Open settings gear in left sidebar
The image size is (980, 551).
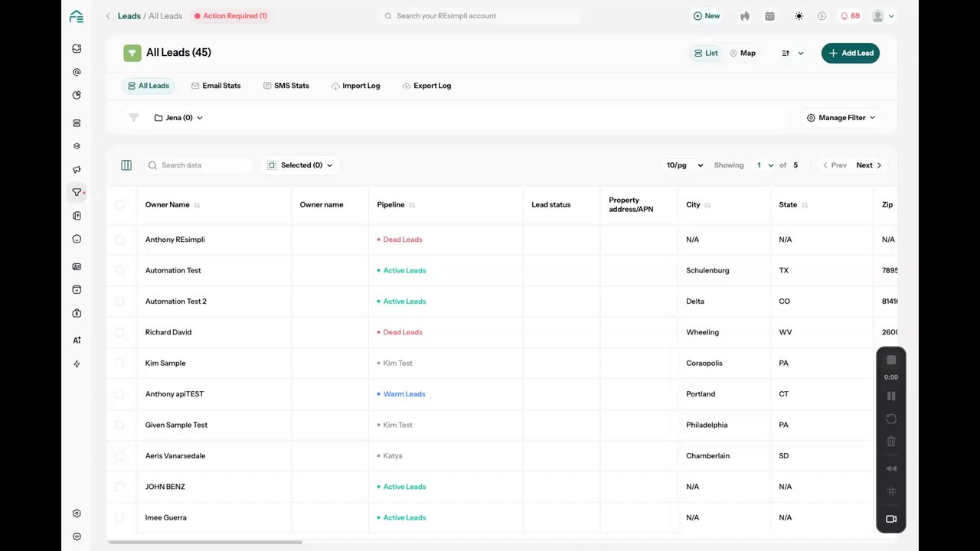click(77, 514)
